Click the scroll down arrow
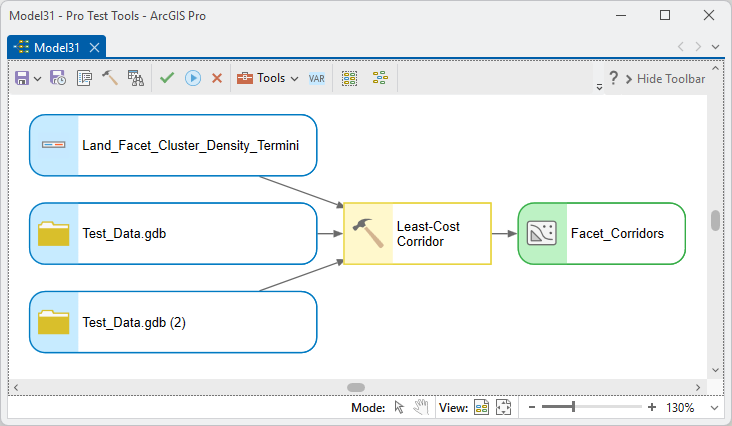This screenshot has height=426, width=732. tap(715, 370)
